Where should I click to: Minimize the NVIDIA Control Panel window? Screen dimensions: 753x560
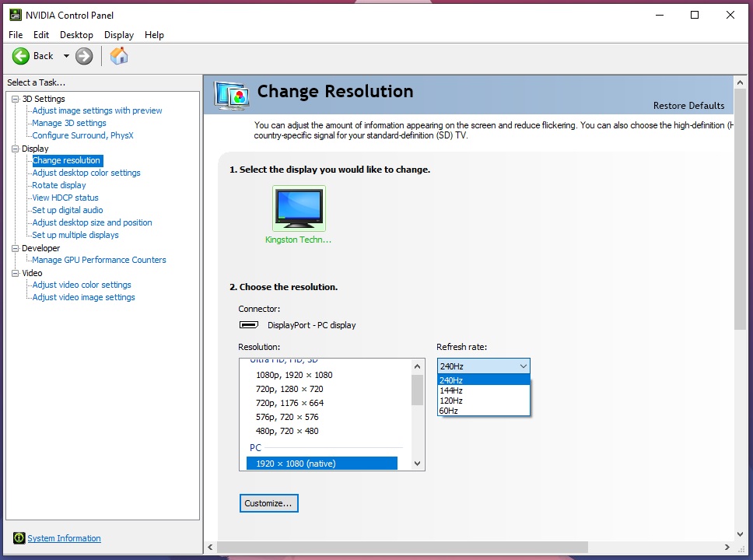point(660,15)
